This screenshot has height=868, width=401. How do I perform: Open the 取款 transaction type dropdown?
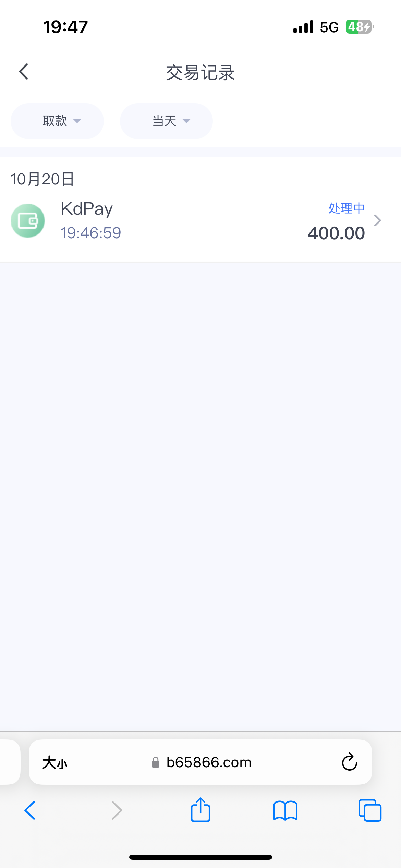coord(57,121)
